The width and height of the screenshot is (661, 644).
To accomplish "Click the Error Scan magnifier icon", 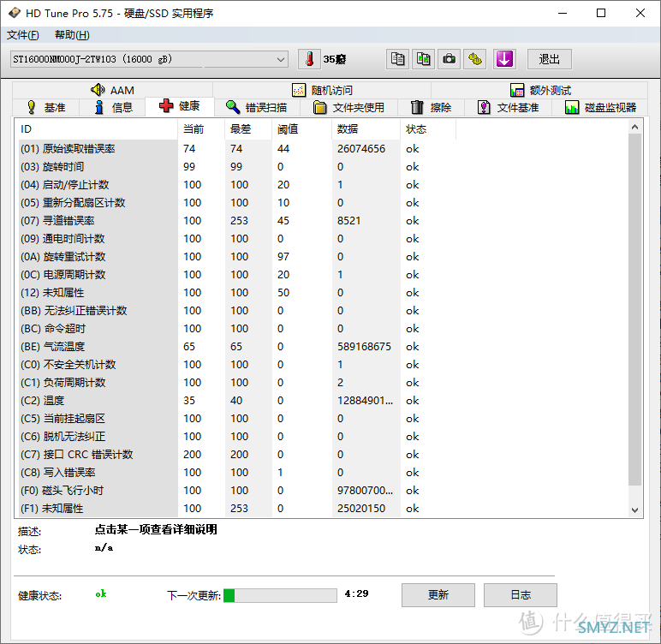I will [233, 107].
